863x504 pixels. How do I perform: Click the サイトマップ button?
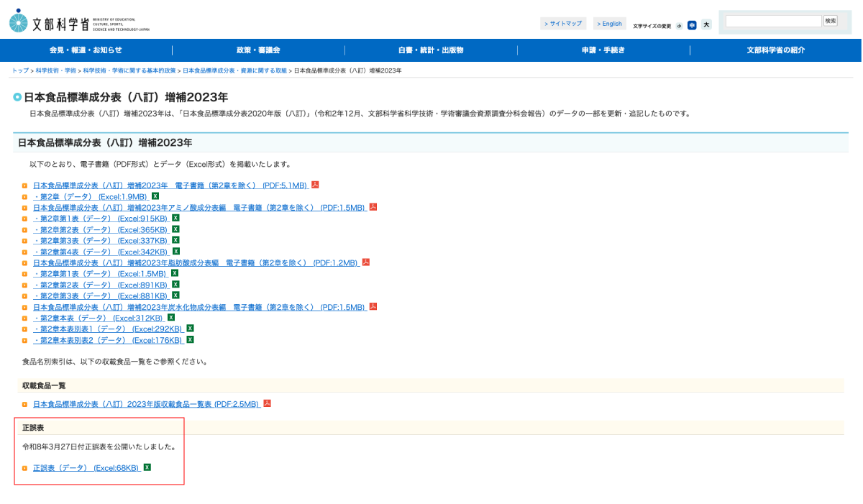coord(563,24)
